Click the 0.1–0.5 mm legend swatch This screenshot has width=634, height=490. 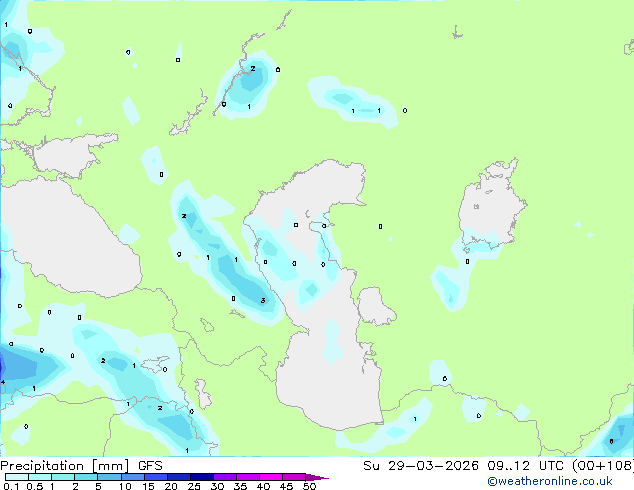(17, 477)
